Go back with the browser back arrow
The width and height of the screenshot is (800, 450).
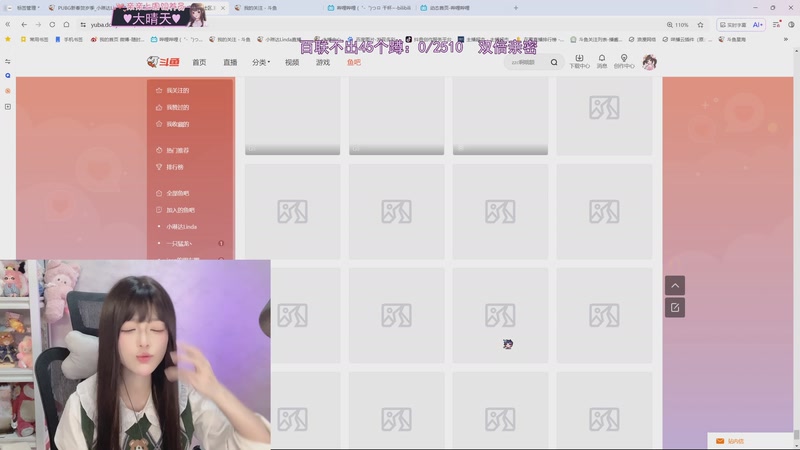24,24
